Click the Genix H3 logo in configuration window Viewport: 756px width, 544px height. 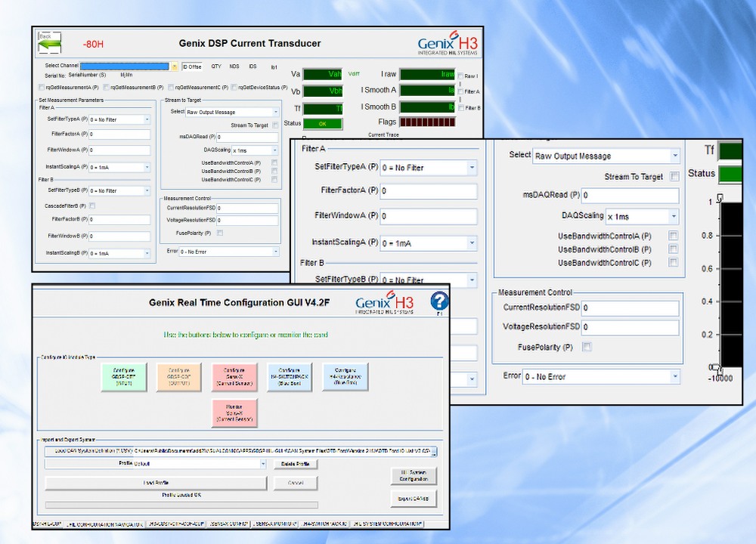tap(385, 303)
